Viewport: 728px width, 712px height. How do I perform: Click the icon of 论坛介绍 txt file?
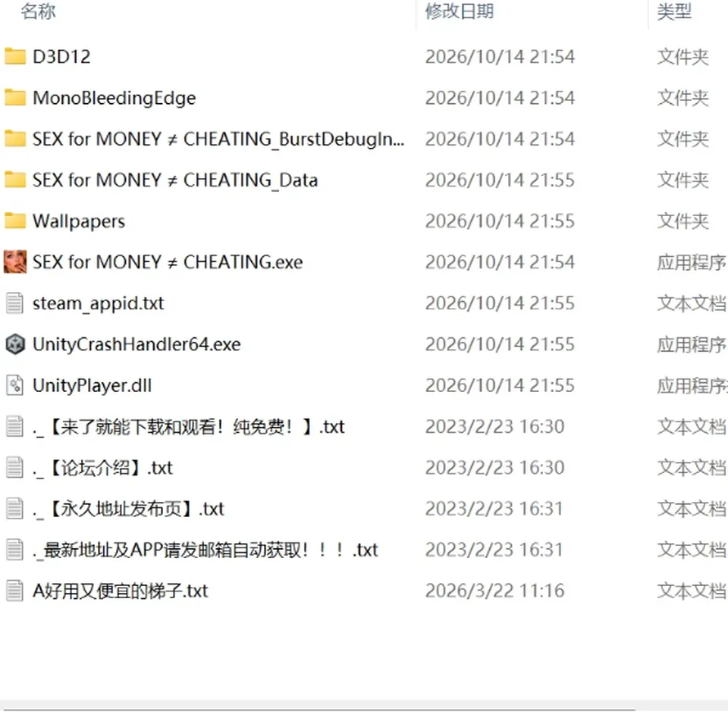(x=15, y=467)
